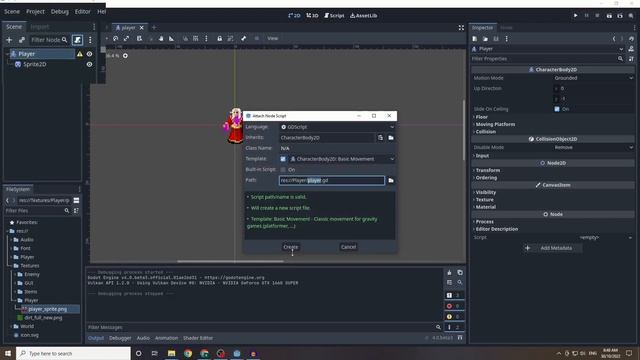Open the AssetLib workspace
This screenshot has height=360, width=640.
pos(364,16)
